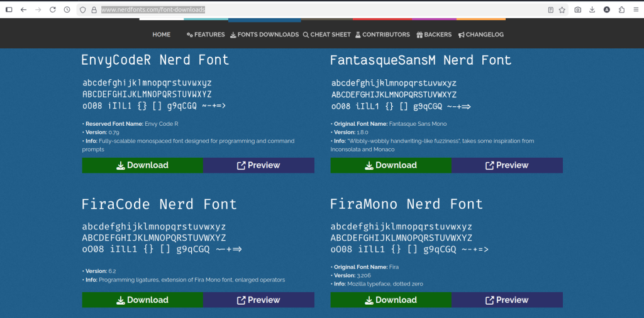Bookmark this page with the star icon
644x318 pixels.
click(562, 10)
